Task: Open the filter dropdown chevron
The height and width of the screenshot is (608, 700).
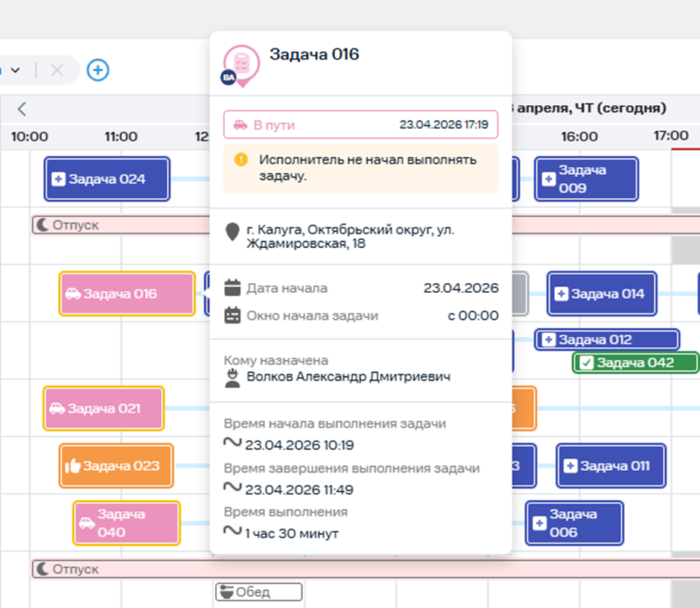Action: click(14, 70)
